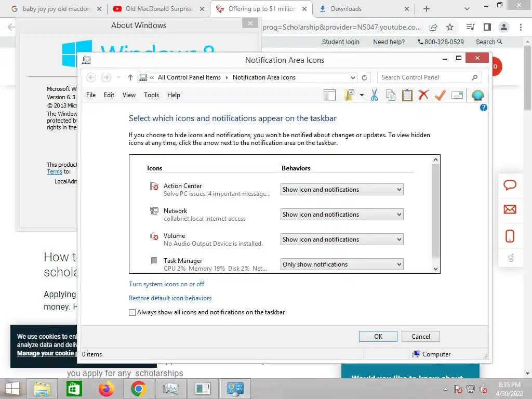Click the volume tray icon in taskbar

(483, 390)
